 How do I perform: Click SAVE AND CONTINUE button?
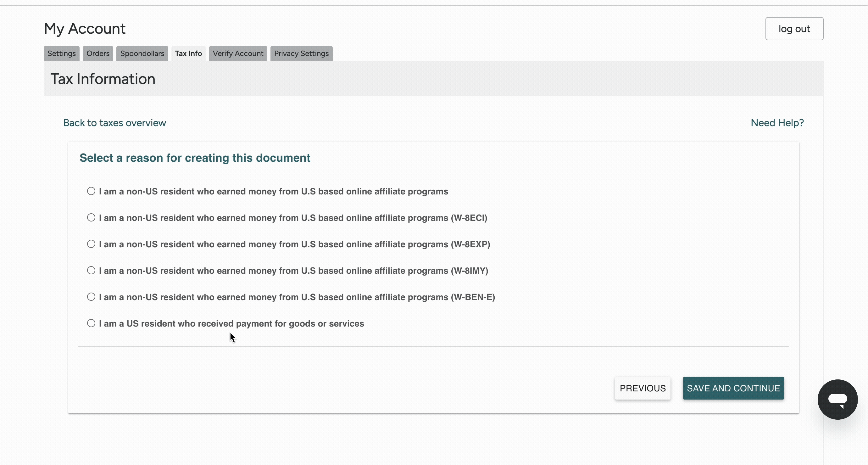coord(733,388)
